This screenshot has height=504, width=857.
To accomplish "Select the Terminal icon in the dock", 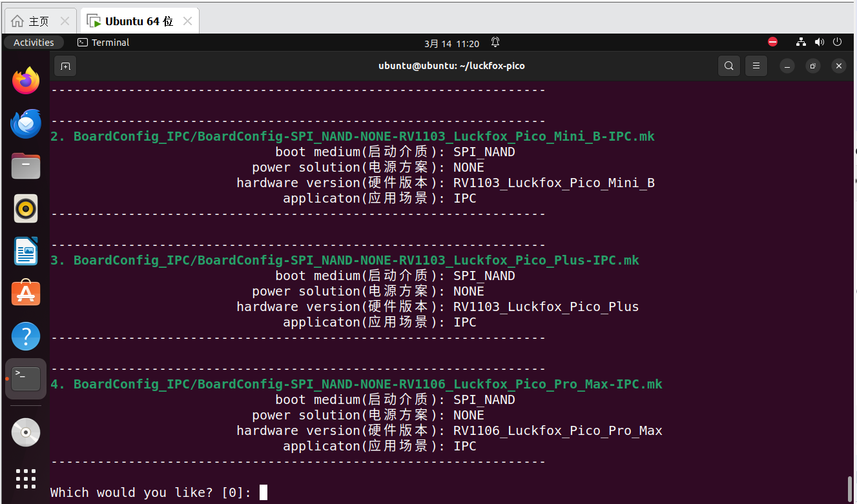I will (x=26, y=379).
